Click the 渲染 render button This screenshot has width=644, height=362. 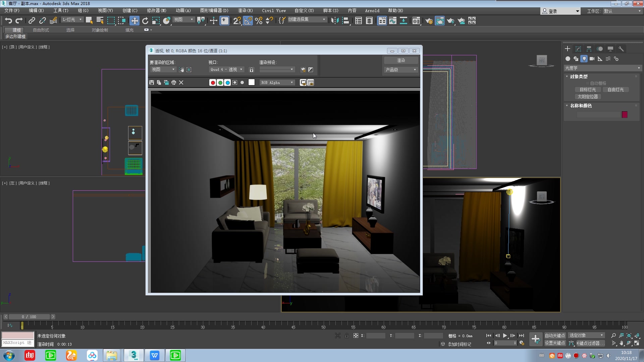[400, 60]
